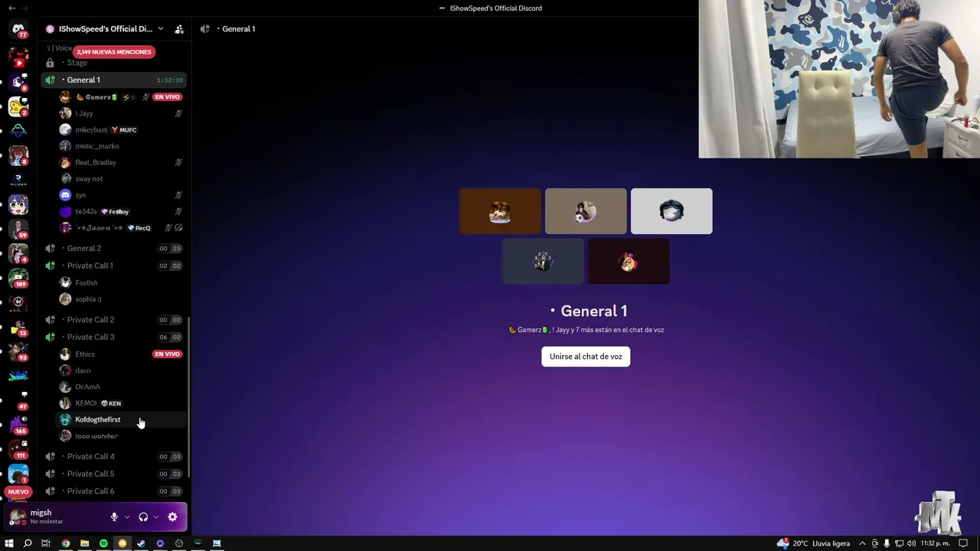Open server icon with 189 badge
The height and width of the screenshot is (551, 980).
click(18, 279)
